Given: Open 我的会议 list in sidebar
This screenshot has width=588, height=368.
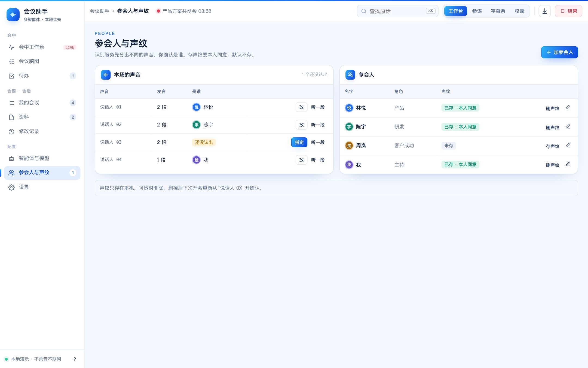Looking at the screenshot, I should pos(42,103).
